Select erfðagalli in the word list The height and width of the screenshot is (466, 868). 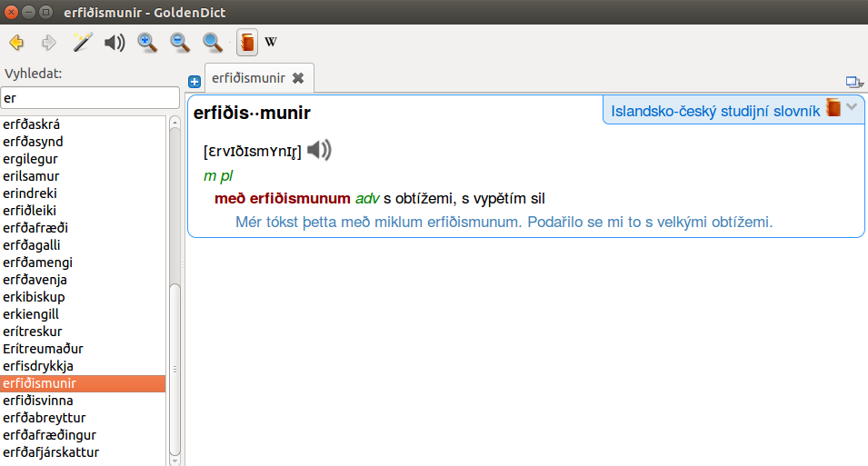coord(83,245)
